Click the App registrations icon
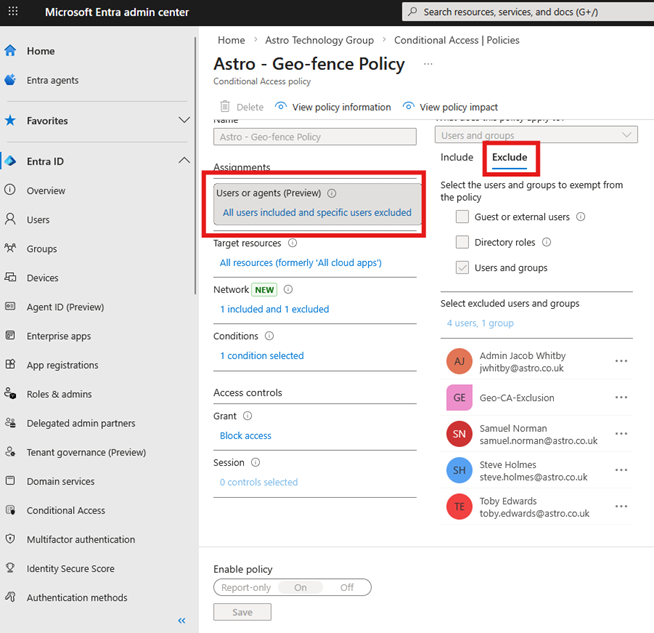The width and height of the screenshot is (654, 633). tap(10, 364)
